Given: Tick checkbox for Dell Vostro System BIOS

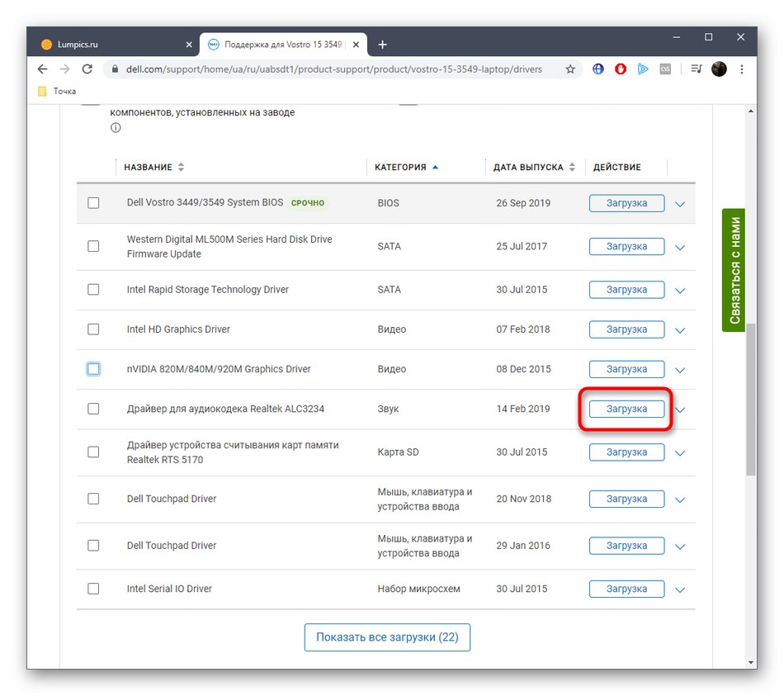Looking at the screenshot, I should click(x=93, y=202).
